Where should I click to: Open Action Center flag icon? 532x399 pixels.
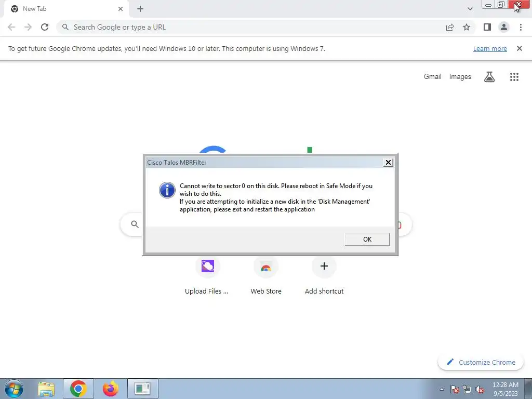455,390
